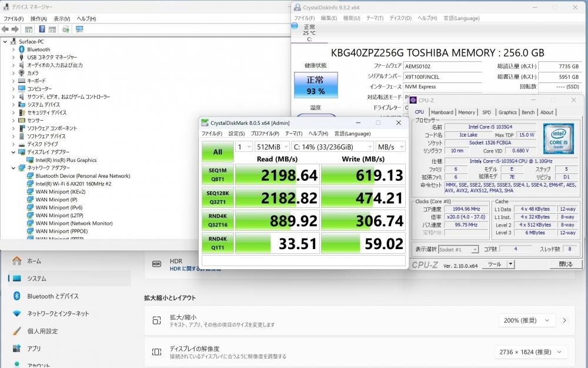Collapse the ディスプレイ アダプター node

13,152
